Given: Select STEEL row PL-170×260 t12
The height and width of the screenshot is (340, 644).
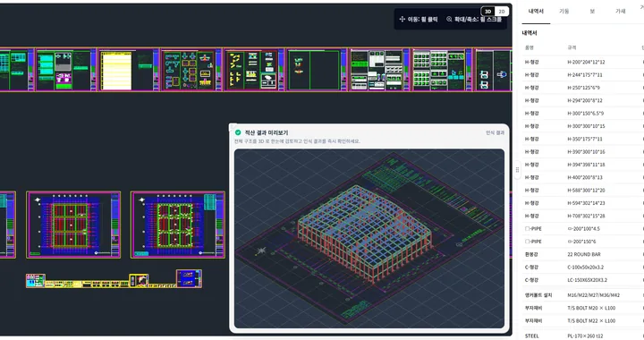Looking at the screenshot, I should pyautogui.click(x=583, y=336).
